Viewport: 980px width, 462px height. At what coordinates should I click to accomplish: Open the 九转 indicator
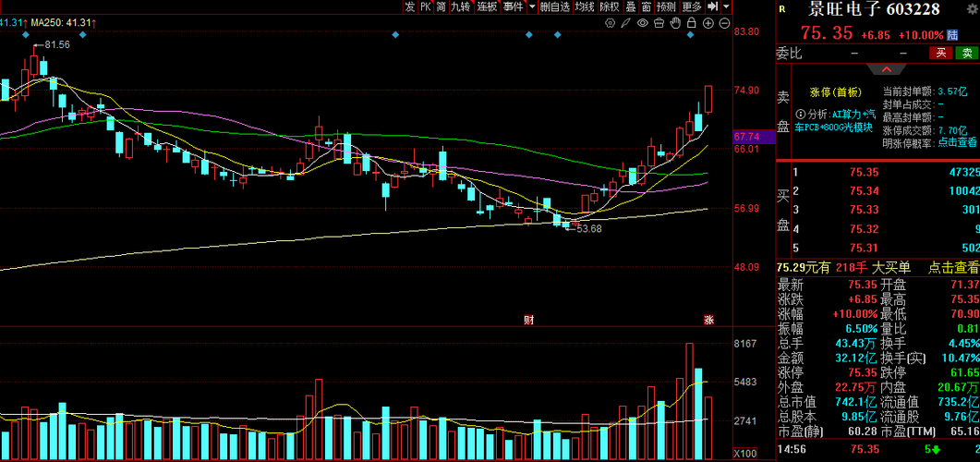pyautogui.click(x=461, y=6)
